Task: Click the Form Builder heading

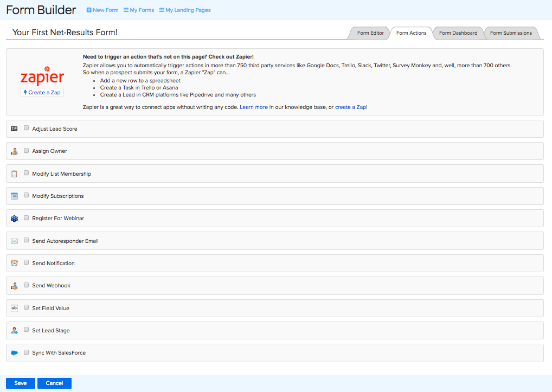Action: (41, 10)
